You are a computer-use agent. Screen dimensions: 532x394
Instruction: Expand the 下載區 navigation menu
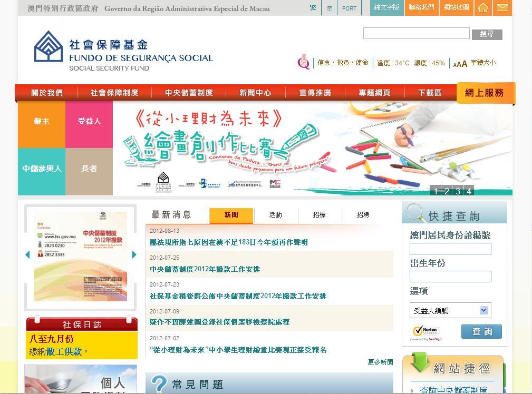[x=430, y=93]
